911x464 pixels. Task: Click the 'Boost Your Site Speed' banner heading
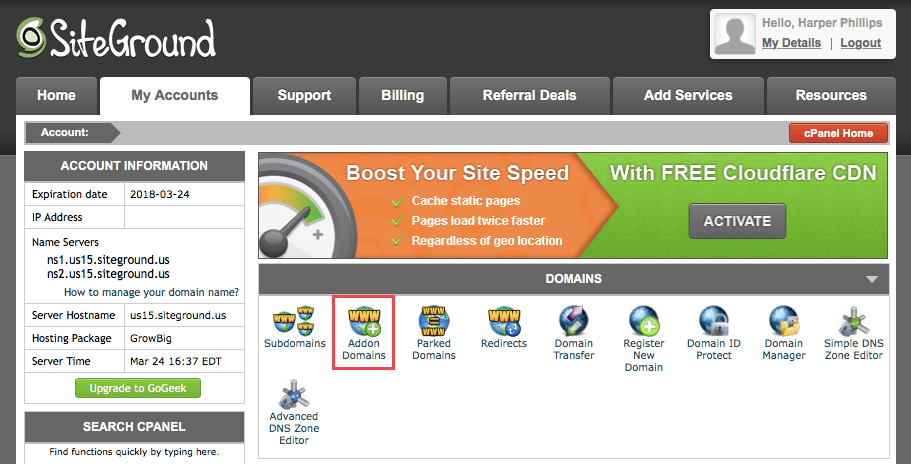(x=457, y=173)
